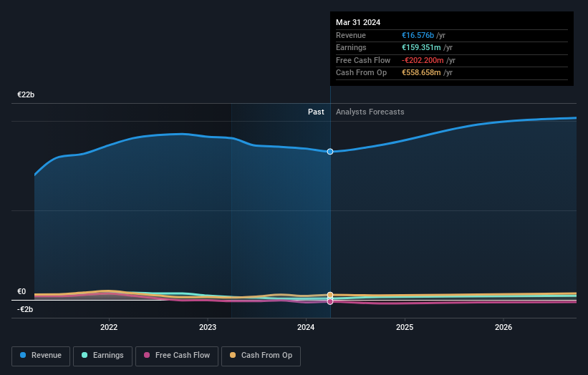Click the Earnings row label in tooltip
Viewport: 588px width, 375px height.
[x=351, y=47]
